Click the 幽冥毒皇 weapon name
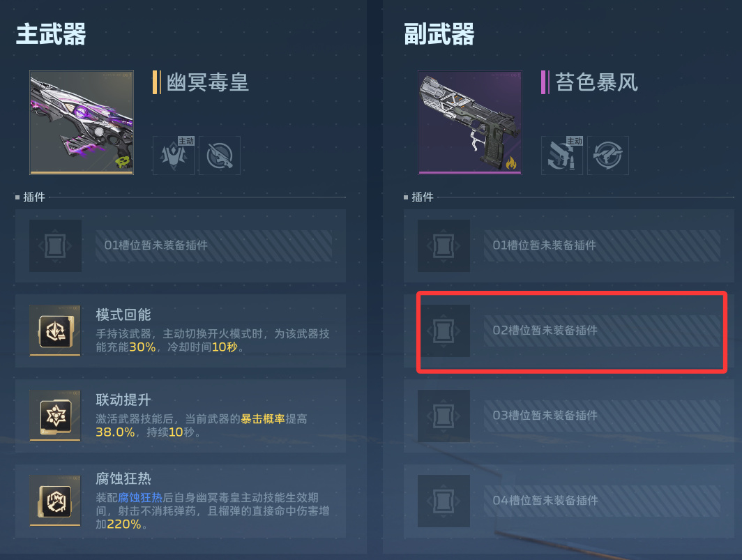742x560 pixels. click(207, 82)
